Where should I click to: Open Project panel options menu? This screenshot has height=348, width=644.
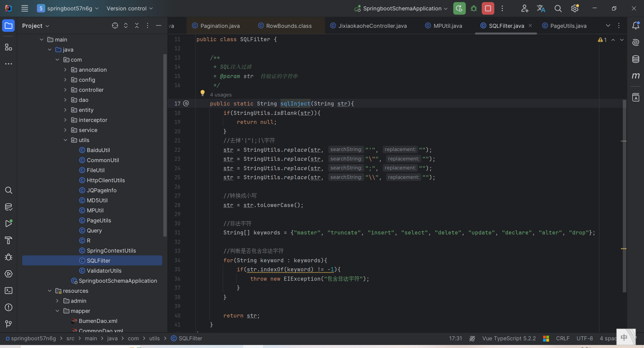(x=148, y=25)
